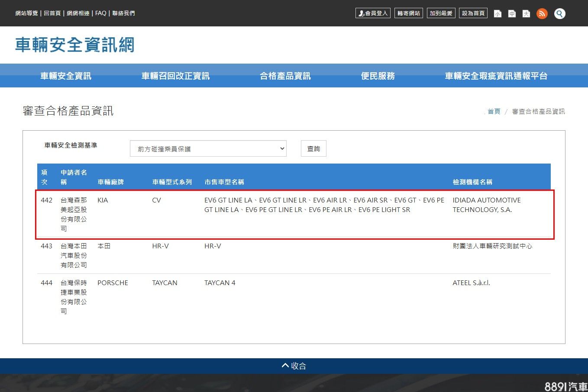This screenshot has width=588, height=392.
Task: Open 車輛安全瑕疵資訊通報平台 nav item
Action: click(x=496, y=76)
